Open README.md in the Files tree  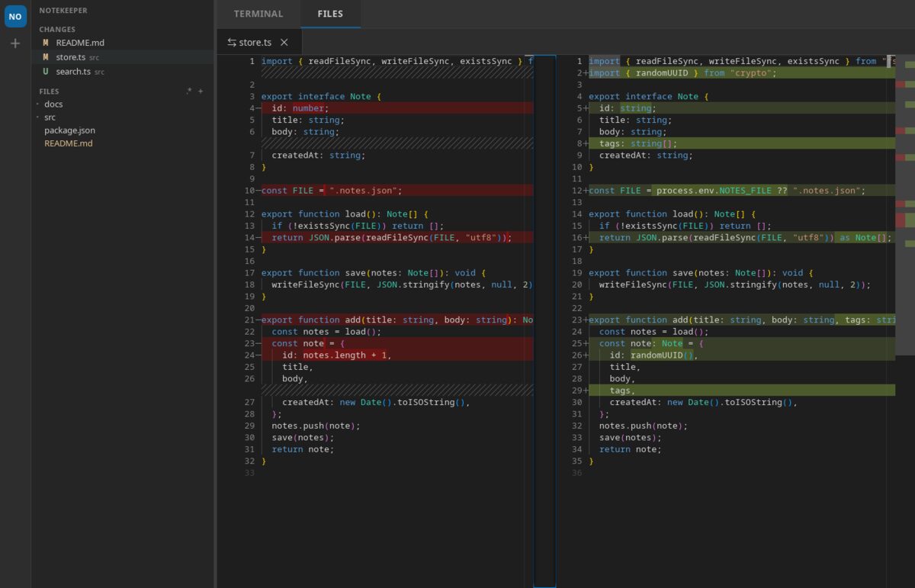(68, 143)
